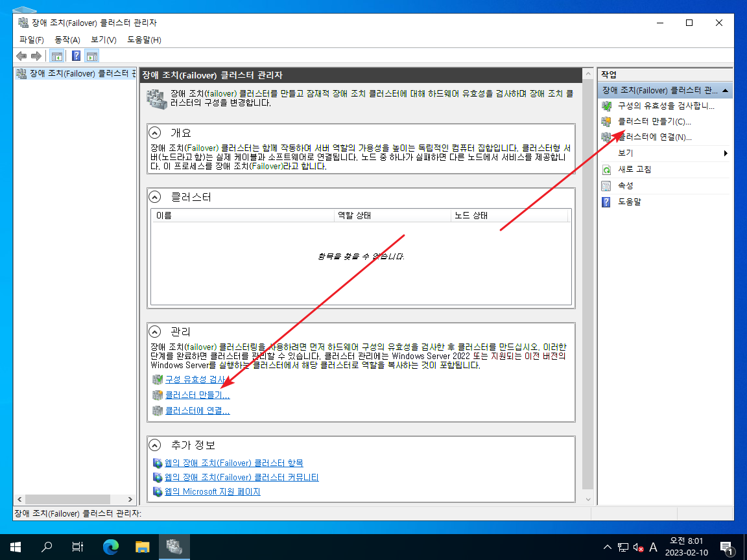This screenshot has width=747, height=560.
Task: Open File Explorer from taskbar
Action: click(143, 547)
